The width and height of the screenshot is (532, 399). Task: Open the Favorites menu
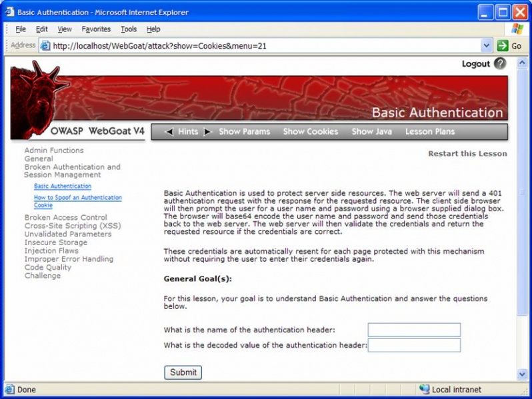pyautogui.click(x=96, y=29)
